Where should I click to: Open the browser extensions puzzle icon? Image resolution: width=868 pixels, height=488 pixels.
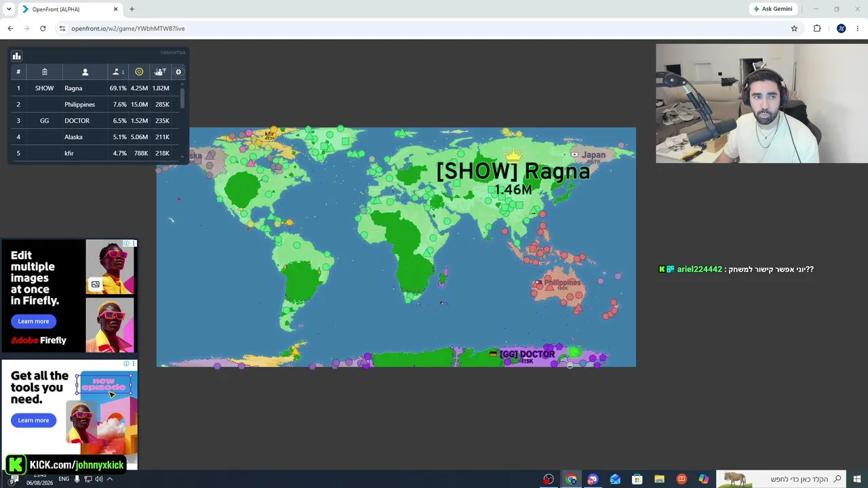click(817, 28)
